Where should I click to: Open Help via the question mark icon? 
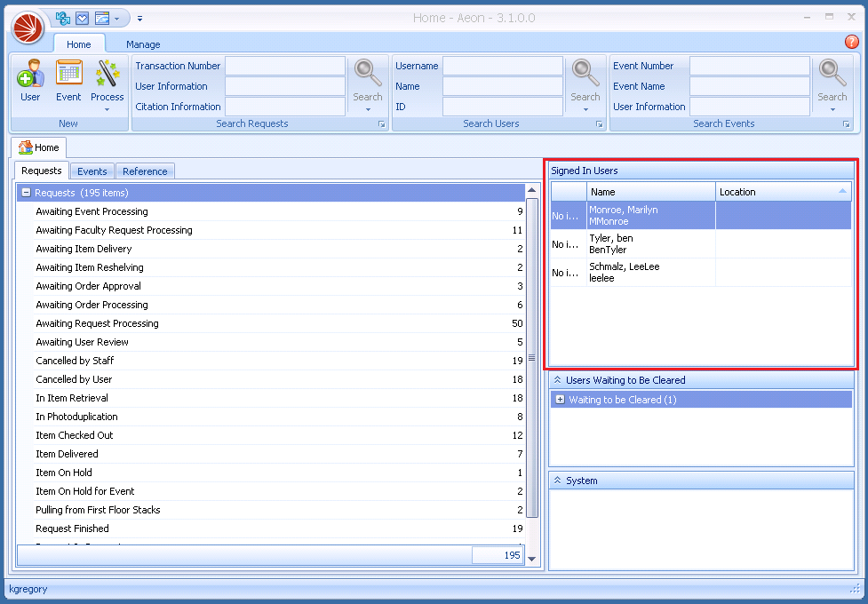click(851, 42)
